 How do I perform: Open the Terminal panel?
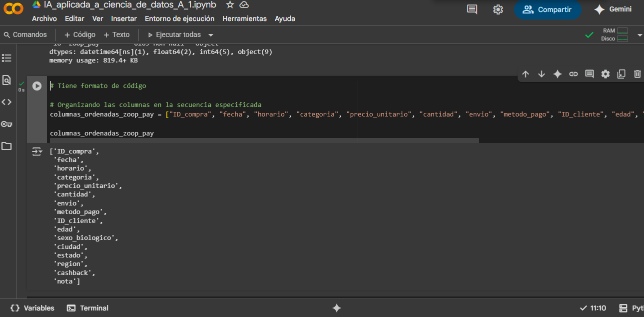pos(88,308)
